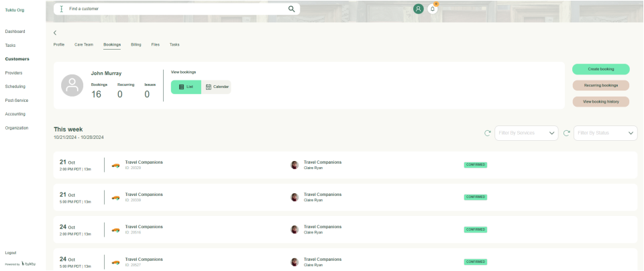Expand the Filter By Status dropdown

(x=605, y=133)
